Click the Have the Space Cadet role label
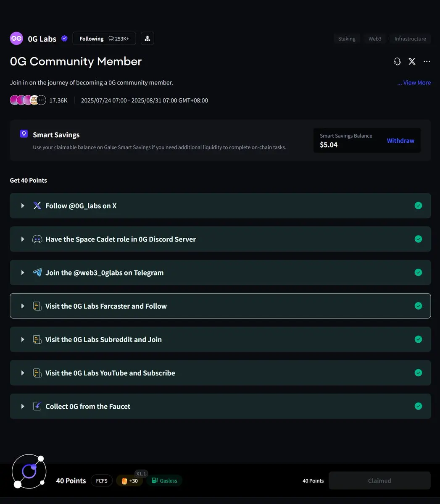 pyautogui.click(x=121, y=239)
